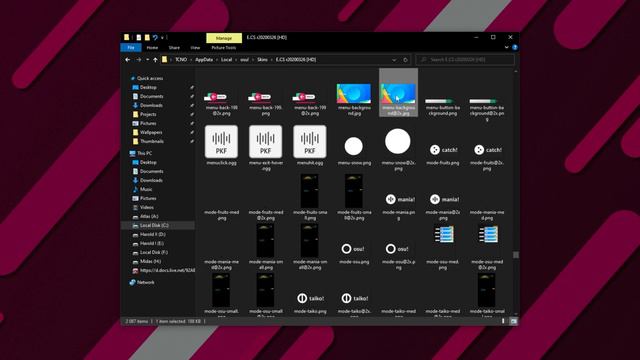Refresh the current folder view
The width and height of the screenshot is (640, 360).
[x=405, y=60]
